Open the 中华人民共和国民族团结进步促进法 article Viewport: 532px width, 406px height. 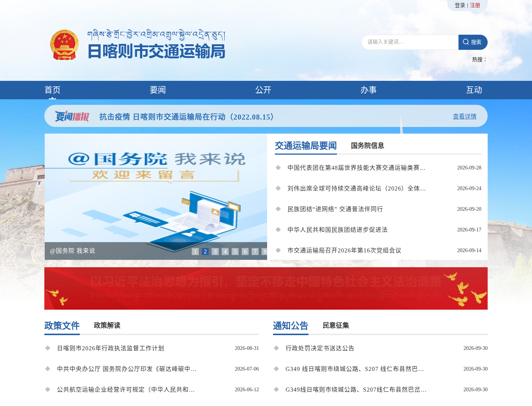click(x=338, y=230)
